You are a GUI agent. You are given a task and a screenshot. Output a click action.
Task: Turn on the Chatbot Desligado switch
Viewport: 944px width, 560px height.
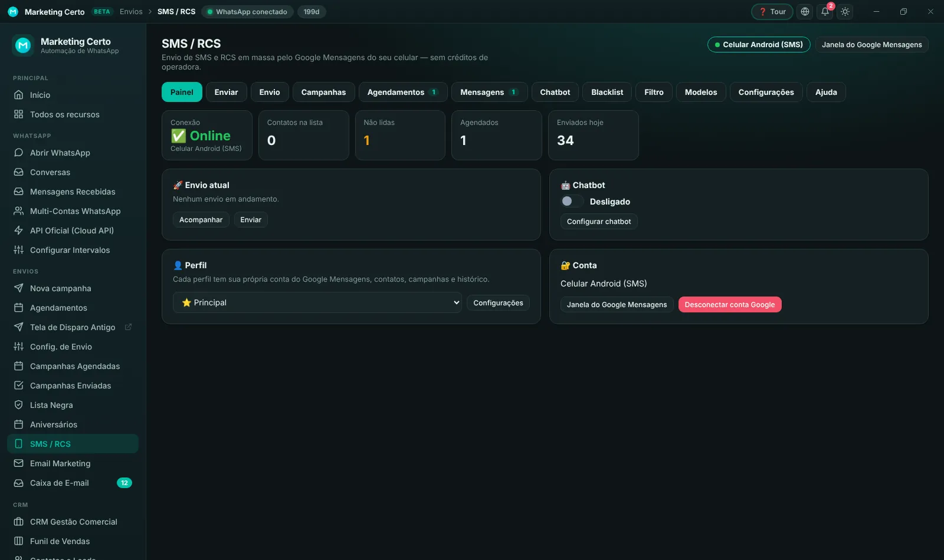point(572,202)
